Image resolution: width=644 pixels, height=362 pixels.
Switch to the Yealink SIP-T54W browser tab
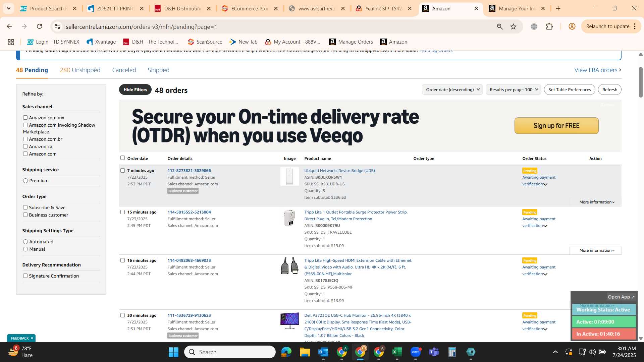(x=384, y=8)
